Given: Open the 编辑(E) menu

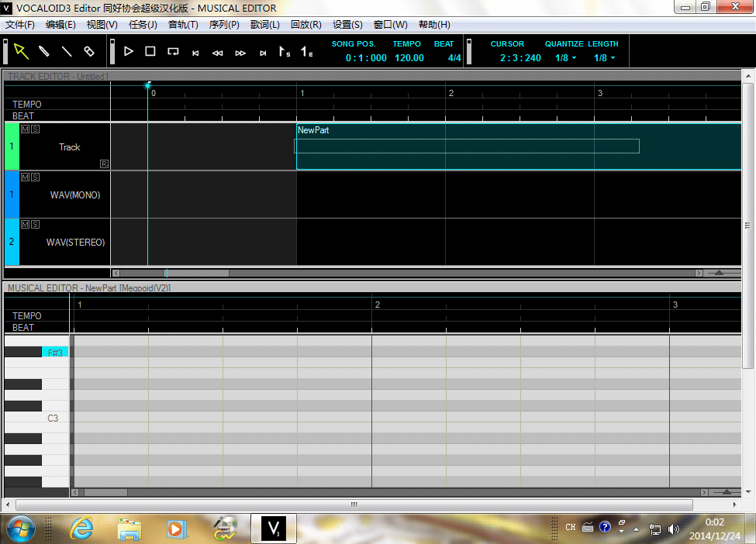Looking at the screenshot, I should tap(60, 25).
